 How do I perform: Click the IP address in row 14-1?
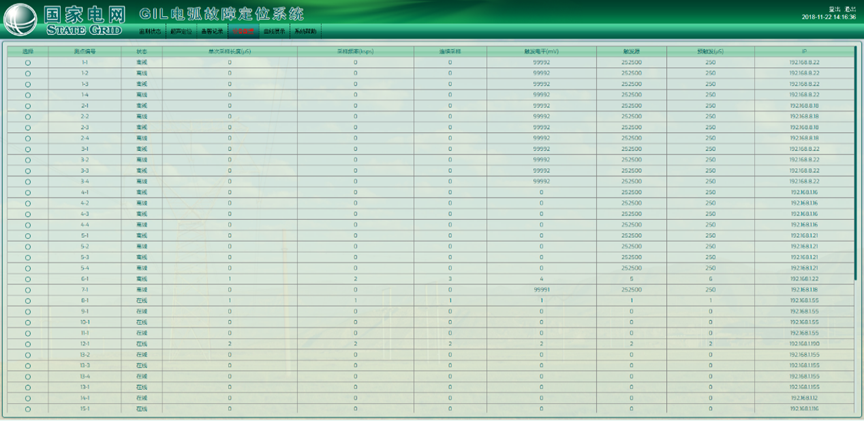(804, 398)
